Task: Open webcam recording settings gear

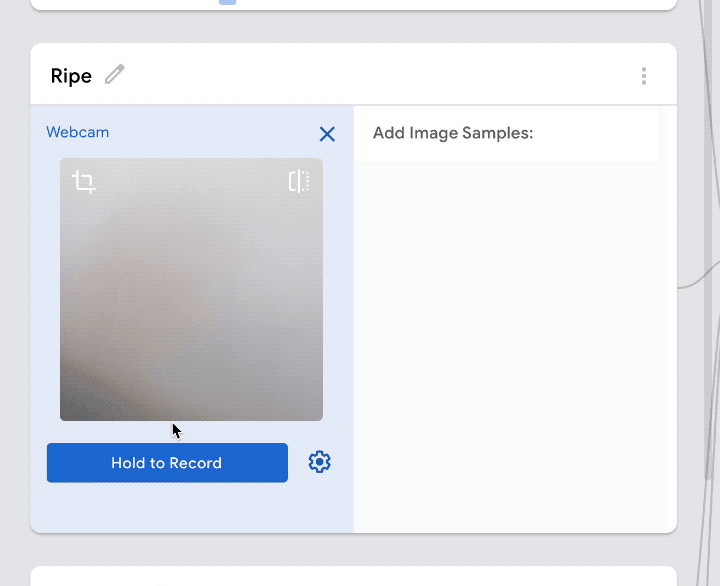Action: (319, 462)
